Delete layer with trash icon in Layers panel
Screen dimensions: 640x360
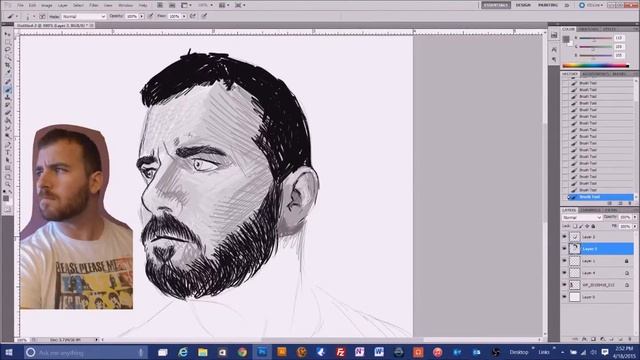630,339
